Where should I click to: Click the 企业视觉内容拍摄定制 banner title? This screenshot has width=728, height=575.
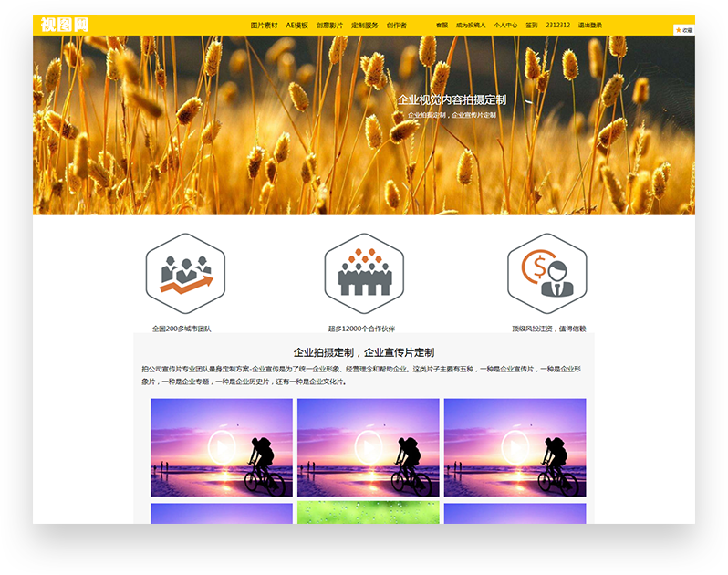(452, 99)
